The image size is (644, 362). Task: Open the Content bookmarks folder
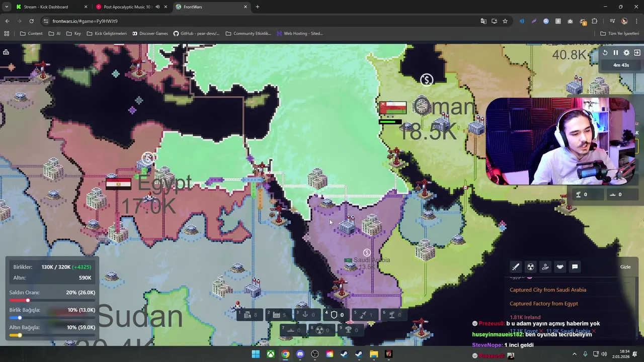click(x=31, y=34)
